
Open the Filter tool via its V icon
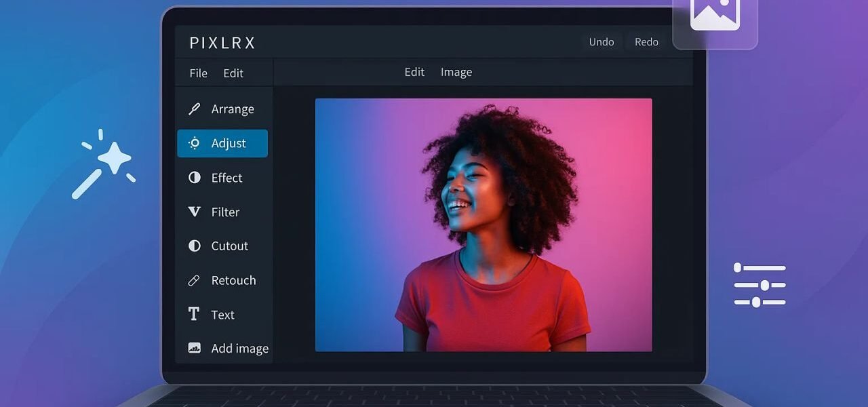pyautogui.click(x=195, y=212)
